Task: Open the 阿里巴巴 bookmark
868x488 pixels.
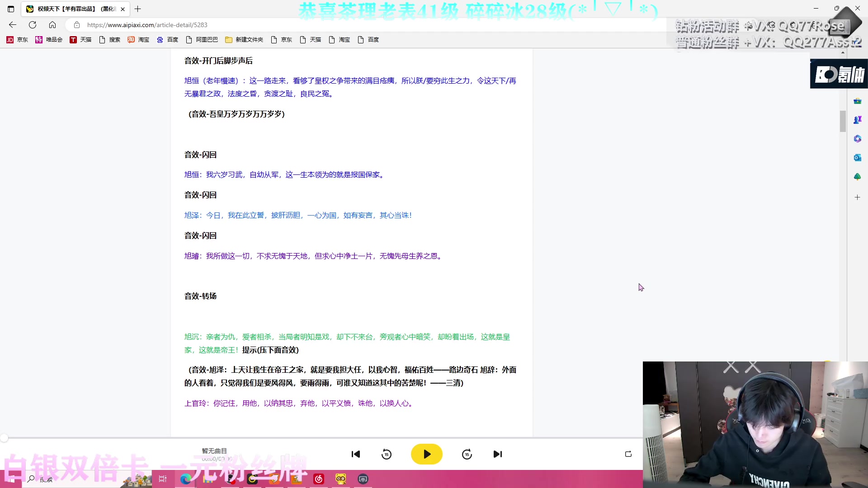Action: (x=202, y=40)
